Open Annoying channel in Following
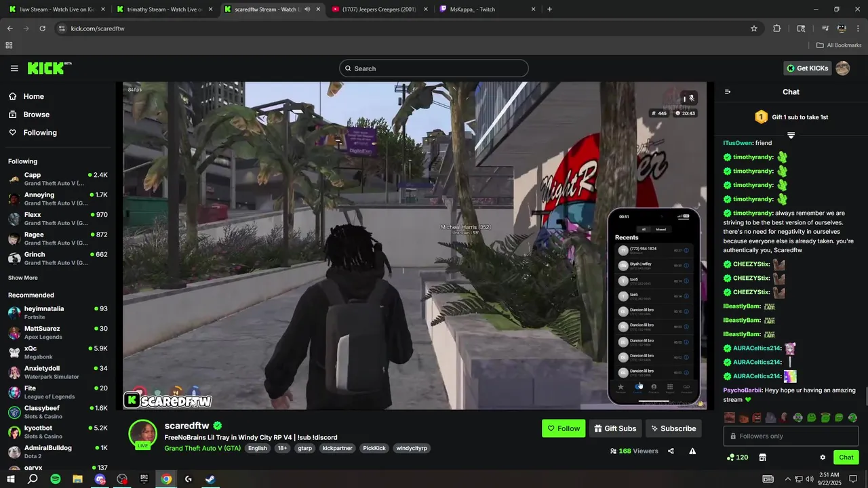The image size is (868, 488). pos(58,199)
